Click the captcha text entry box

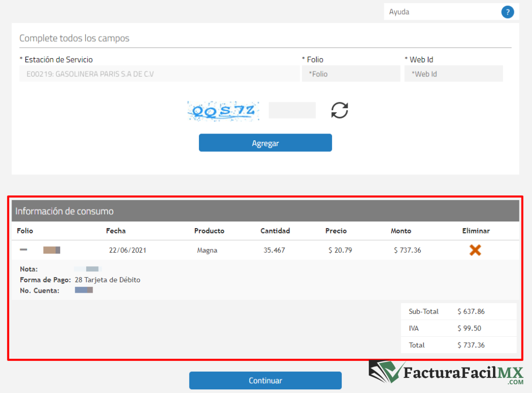click(x=292, y=110)
